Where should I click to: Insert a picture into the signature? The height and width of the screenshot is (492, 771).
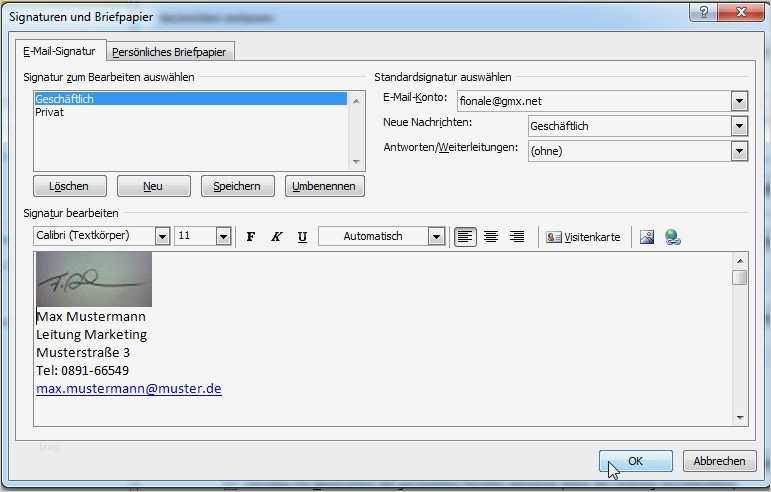point(647,237)
